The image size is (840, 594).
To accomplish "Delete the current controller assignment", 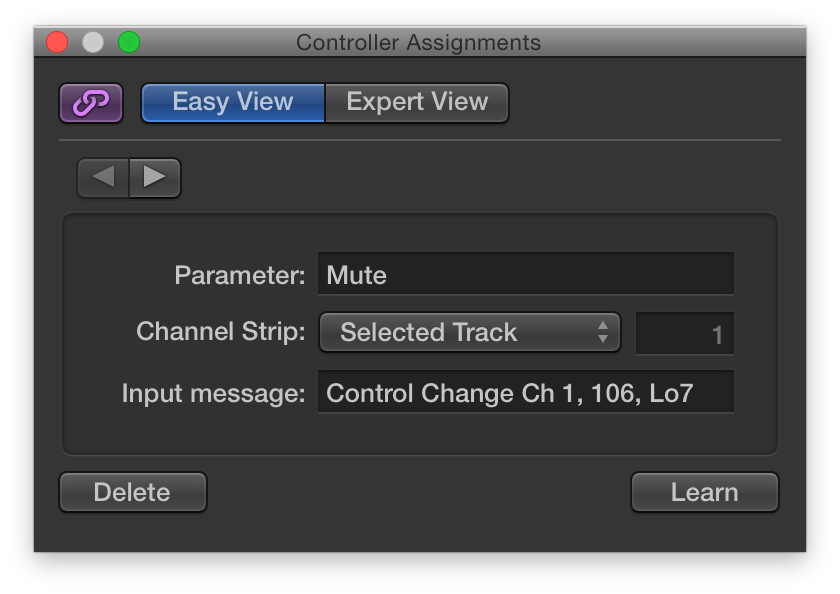I will pos(132,492).
